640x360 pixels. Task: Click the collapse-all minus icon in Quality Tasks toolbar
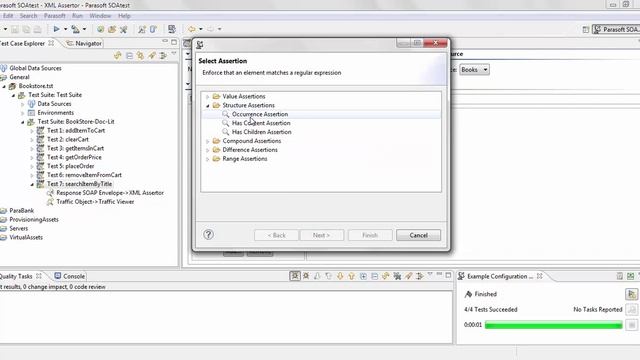click(x=374, y=276)
